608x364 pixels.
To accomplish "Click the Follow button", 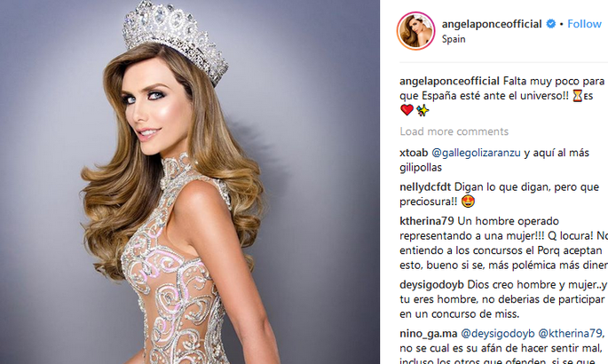I will pyautogui.click(x=584, y=24).
